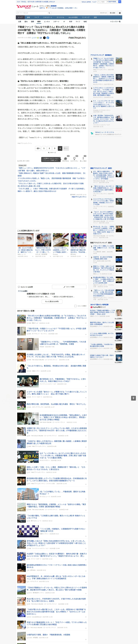Close the reaction tooltip popup
Screen dimensions: 138x644
point(60,158)
